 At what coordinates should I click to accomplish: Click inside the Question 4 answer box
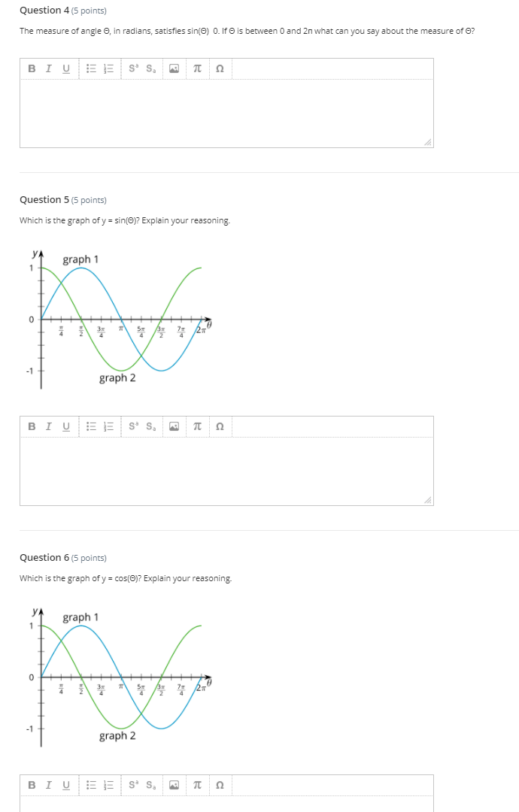[226, 113]
